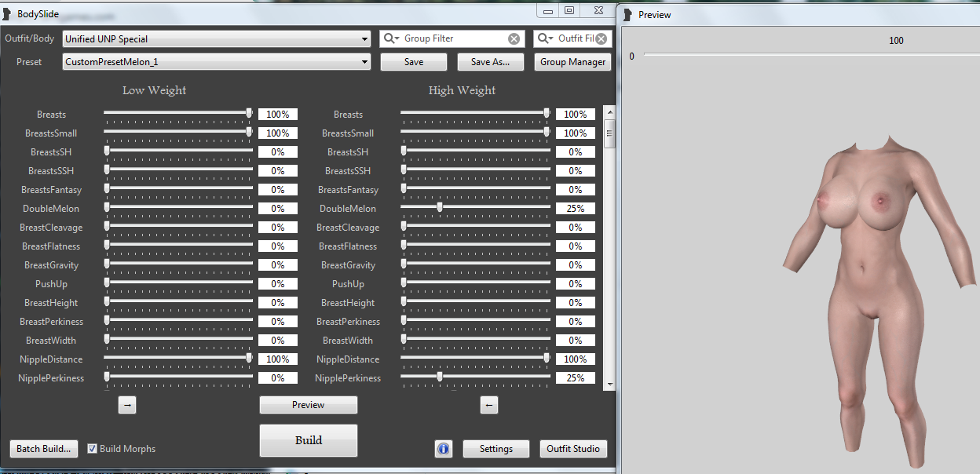Click the Save As... button
This screenshot has width=980, height=474.
click(490, 62)
